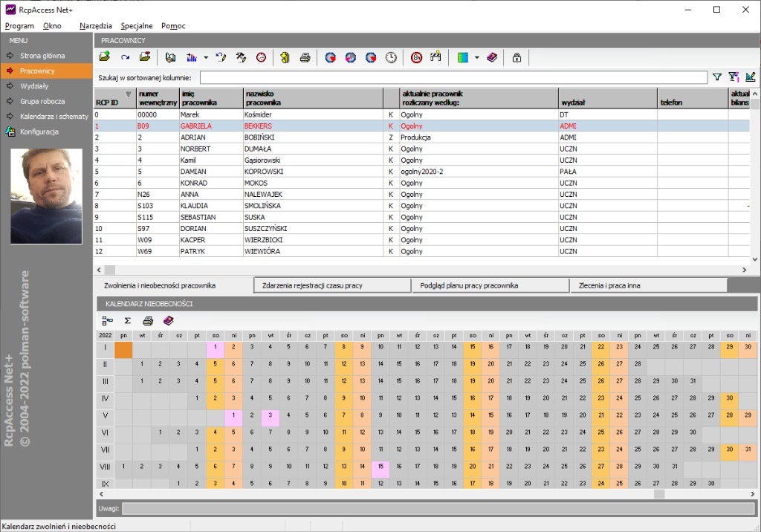Expand the color grid icon dropdown arrow
This screenshot has width=761, height=532.
click(x=476, y=57)
